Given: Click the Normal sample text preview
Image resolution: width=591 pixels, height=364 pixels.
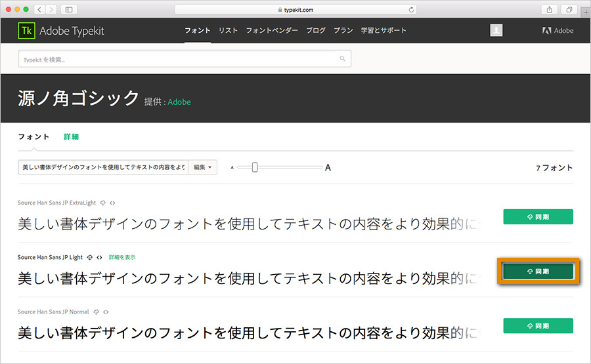Looking at the screenshot, I should tap(249, 333).
